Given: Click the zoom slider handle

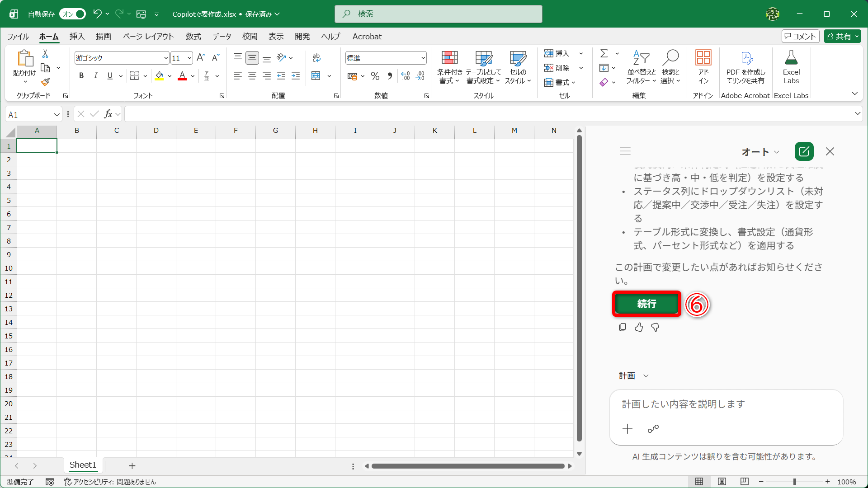Looking at the screenshot, I should pyautogui.click(x=794, y=482).
